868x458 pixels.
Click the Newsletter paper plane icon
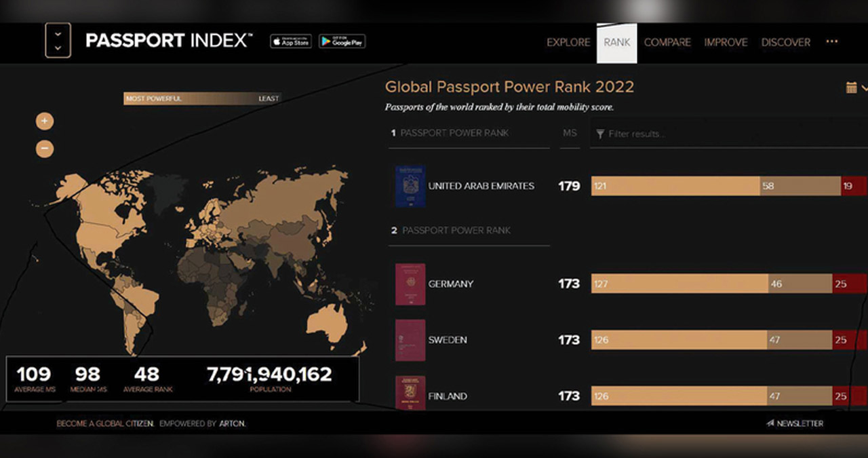[770, 423]
